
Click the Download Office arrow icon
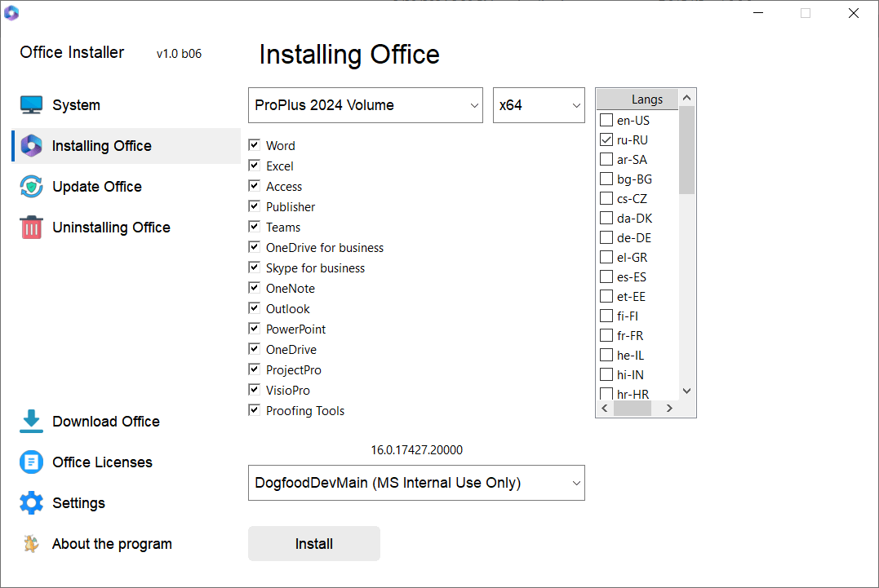click(x=31, y=421)
